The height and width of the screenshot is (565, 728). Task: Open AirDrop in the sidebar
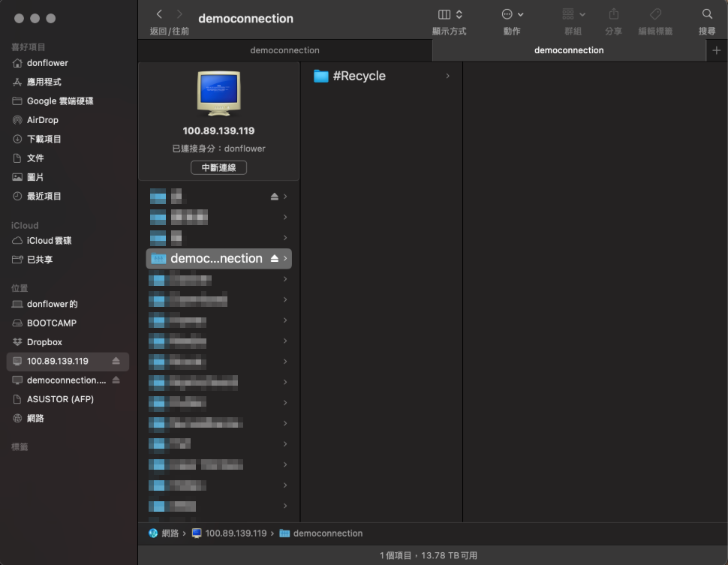pyautogui.click(x=42, y=120)
